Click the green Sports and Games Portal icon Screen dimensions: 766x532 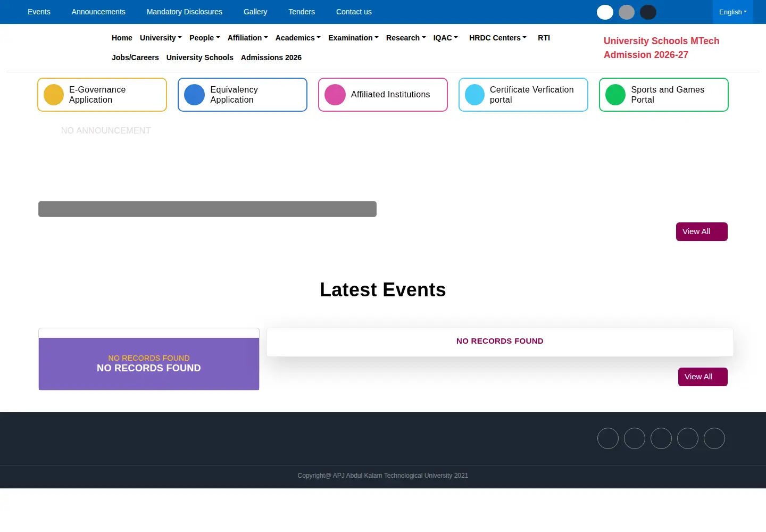[x=615, y=95]
